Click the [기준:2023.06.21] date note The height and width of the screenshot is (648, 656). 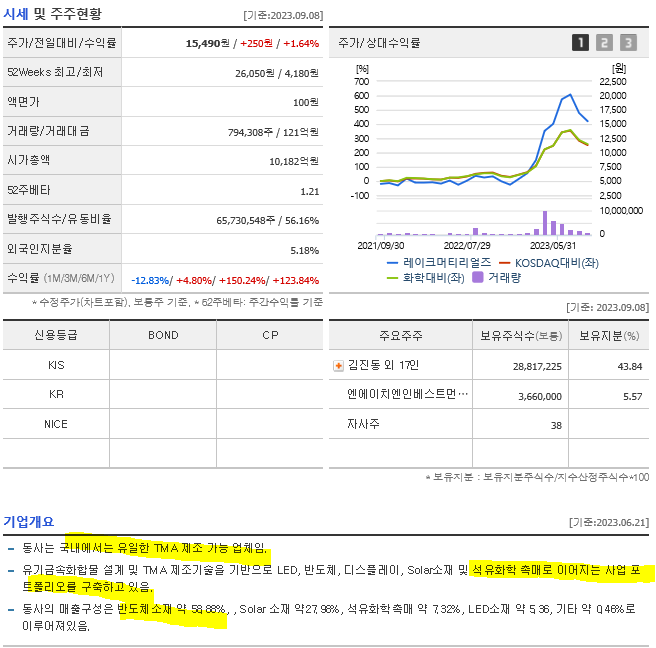pyautogui.click(x=609, y=522)
